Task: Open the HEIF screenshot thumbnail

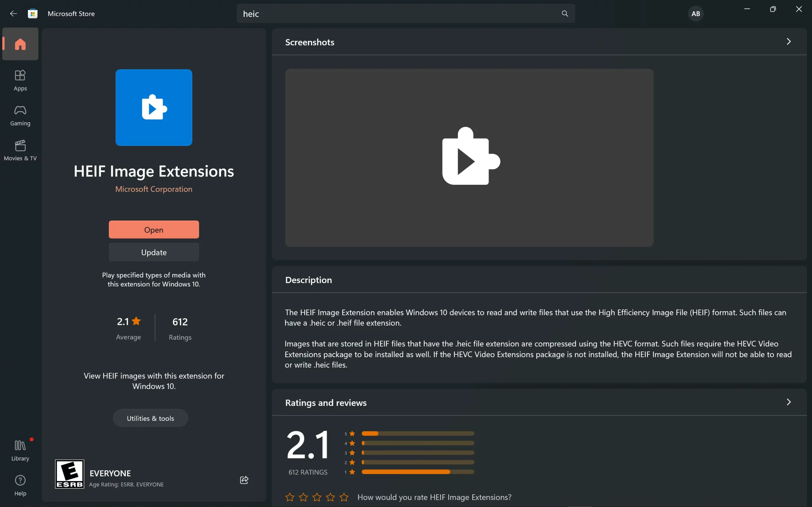Action: 469,157
